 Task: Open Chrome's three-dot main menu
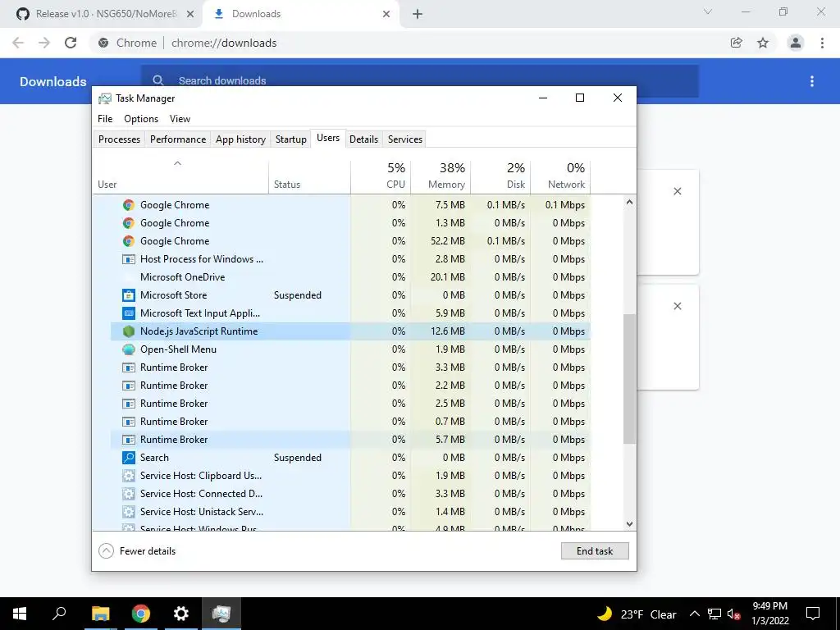coord(822,43)
